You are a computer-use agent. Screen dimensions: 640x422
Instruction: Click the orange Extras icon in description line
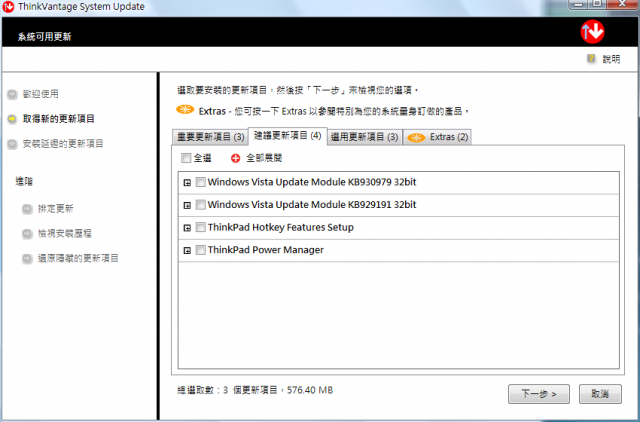pyautogui.click(x=185, y=109)
